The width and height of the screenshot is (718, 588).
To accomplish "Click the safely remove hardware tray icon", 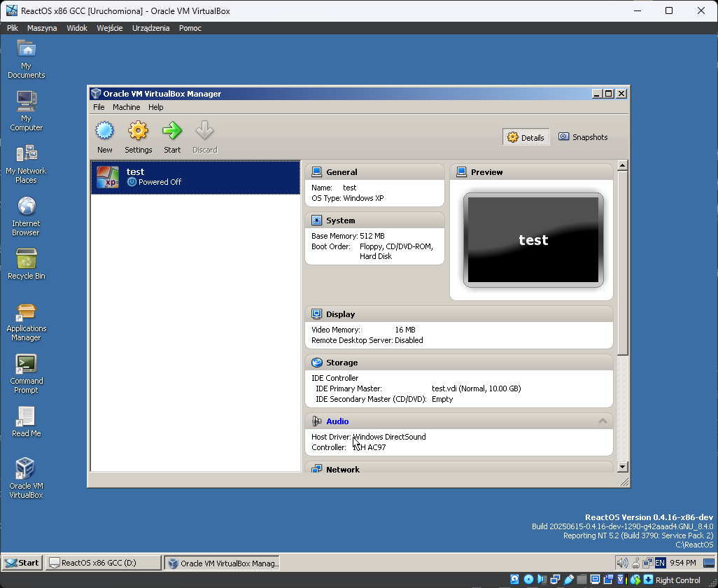I will coord(635,563).
